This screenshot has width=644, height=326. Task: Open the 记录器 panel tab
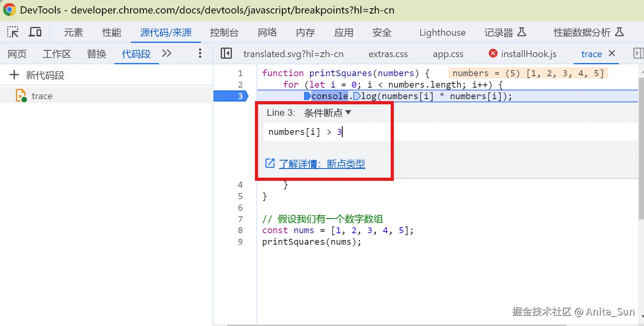[x=505, y=33]
